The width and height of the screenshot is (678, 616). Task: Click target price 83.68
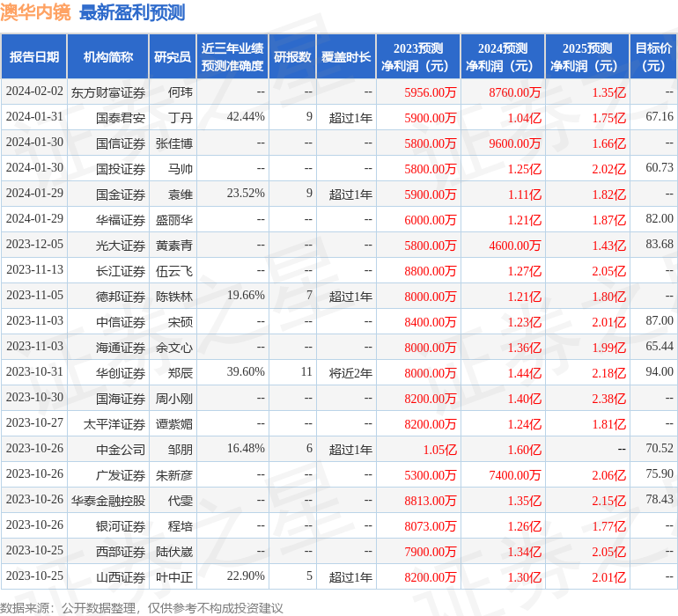(660, 245)
